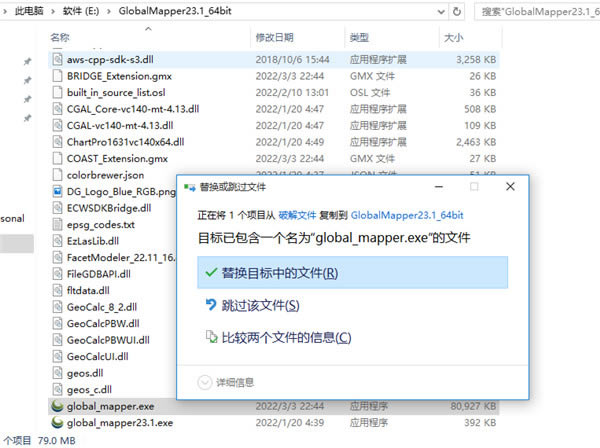The height and width of the screenshot is (448, 600).
Task: Go to 软件 (E:) in the breadcrumb
Action: tap(81, 11)
